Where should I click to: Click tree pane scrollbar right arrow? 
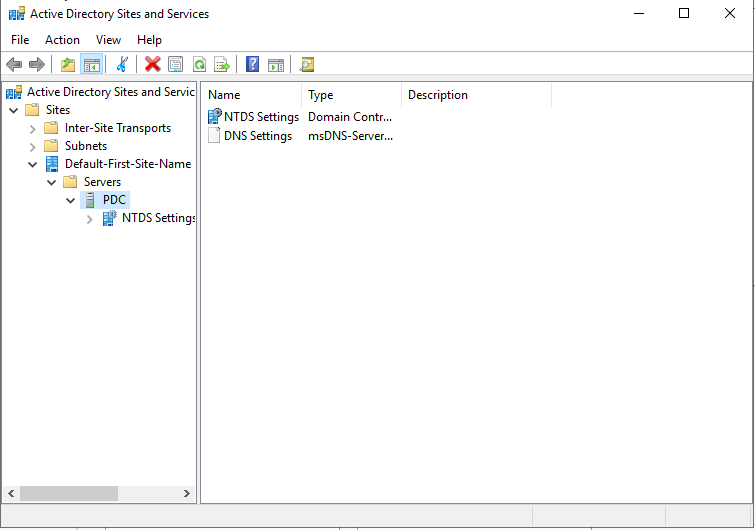(187, 493)
